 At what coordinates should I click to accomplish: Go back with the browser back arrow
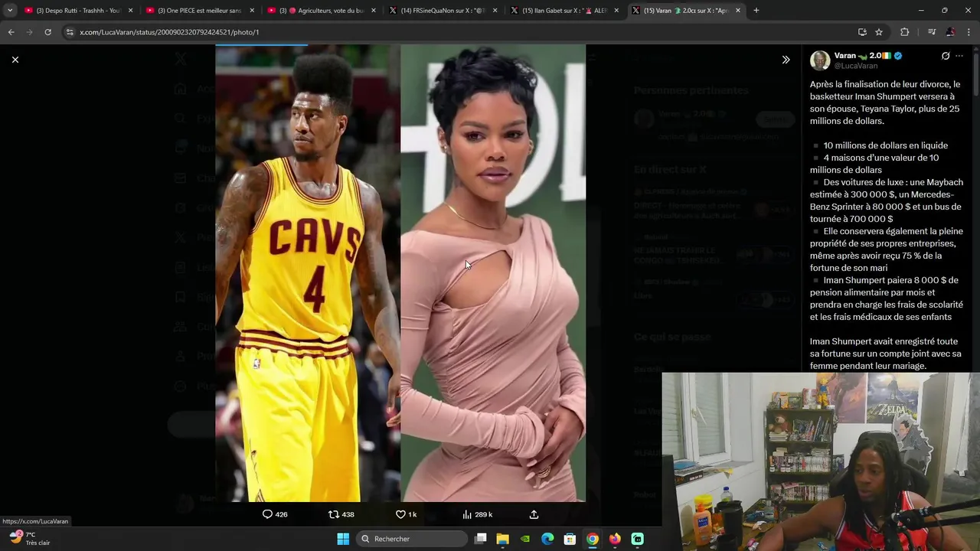pos(11,32)
